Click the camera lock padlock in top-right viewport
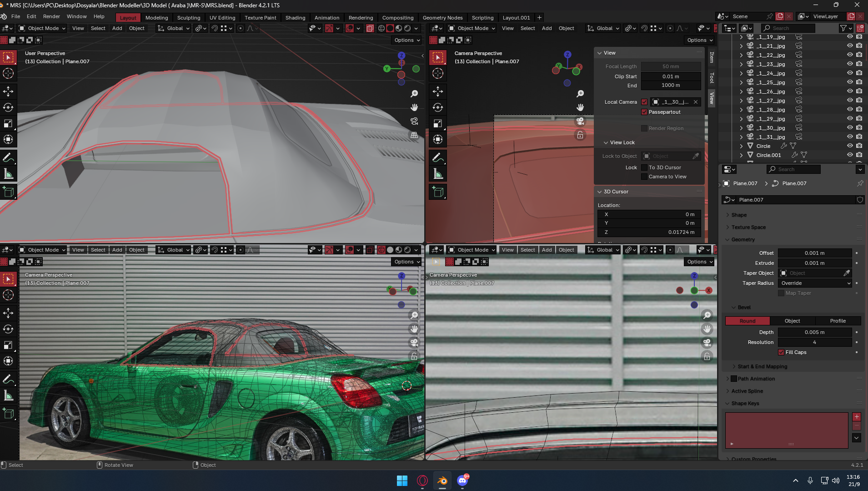 click(x=580, y=135)
